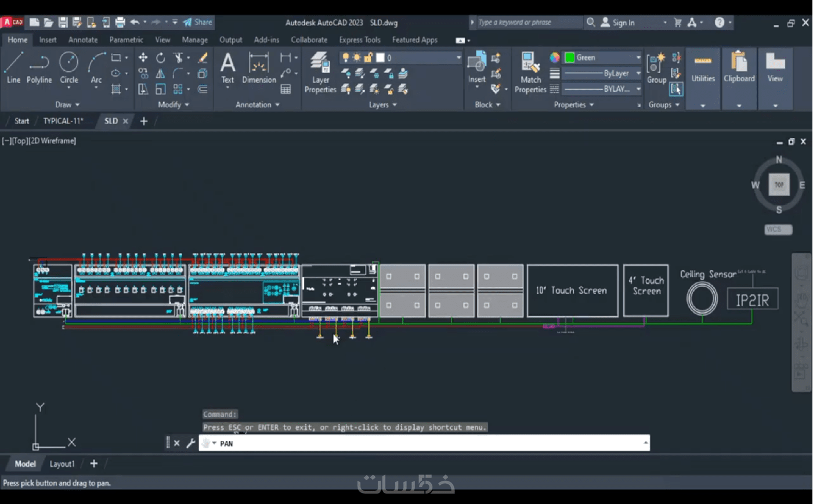
Task: Pick the Arc drawing tool
Action: point(96,68)
